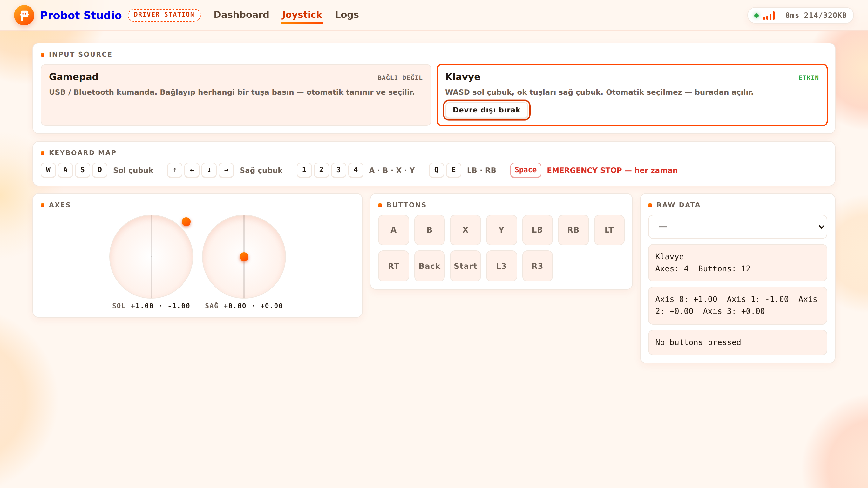Click the dropdown chevron in Raw Data

pyautogui.click(x=822, y=227)
